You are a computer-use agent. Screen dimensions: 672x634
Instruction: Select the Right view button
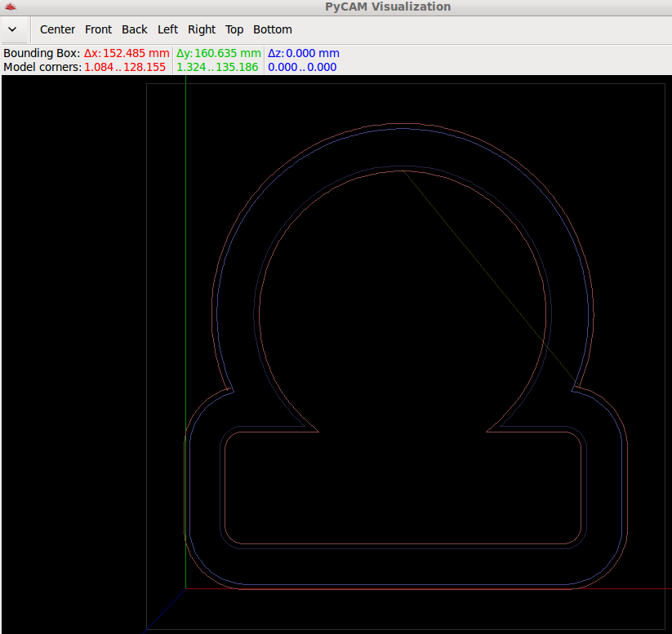[x=202, y=29]
